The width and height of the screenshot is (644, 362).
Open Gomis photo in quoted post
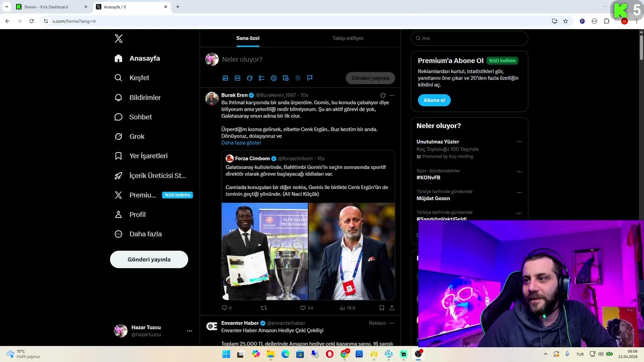(265, 251)
